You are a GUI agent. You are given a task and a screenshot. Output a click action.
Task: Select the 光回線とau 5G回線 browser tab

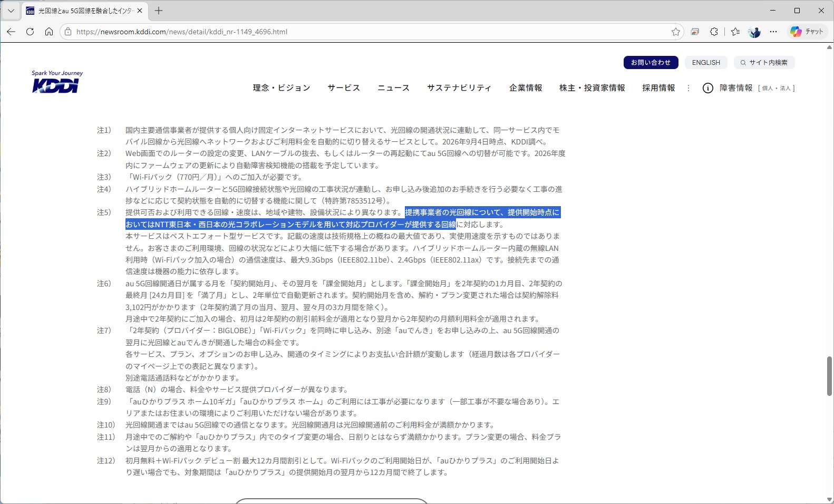tap(84, 11)
